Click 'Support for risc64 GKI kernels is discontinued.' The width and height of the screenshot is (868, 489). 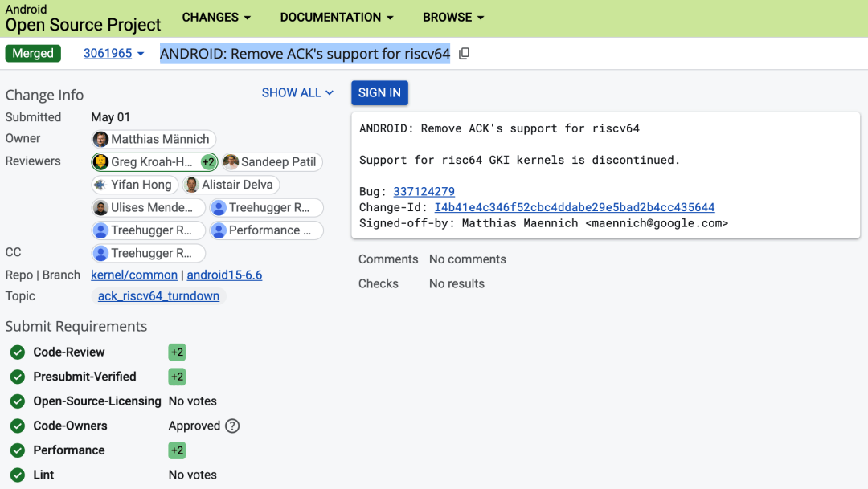(x=520, y=160)
